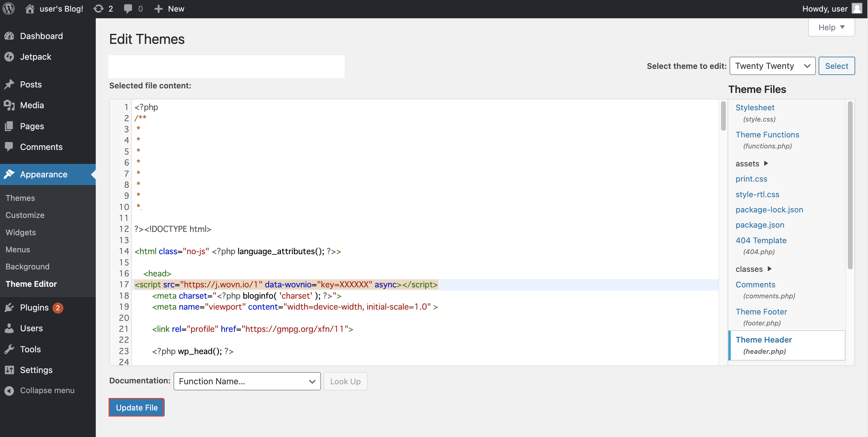The width and height of the screenshot is (868, 437).
Task: Click the Howdy, user account text
Action: click(825, 9)
